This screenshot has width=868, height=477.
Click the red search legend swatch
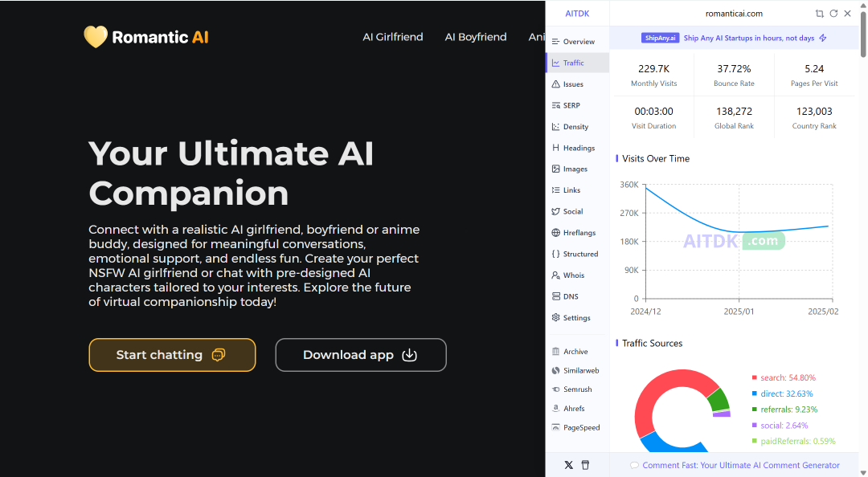click(754, 377)
